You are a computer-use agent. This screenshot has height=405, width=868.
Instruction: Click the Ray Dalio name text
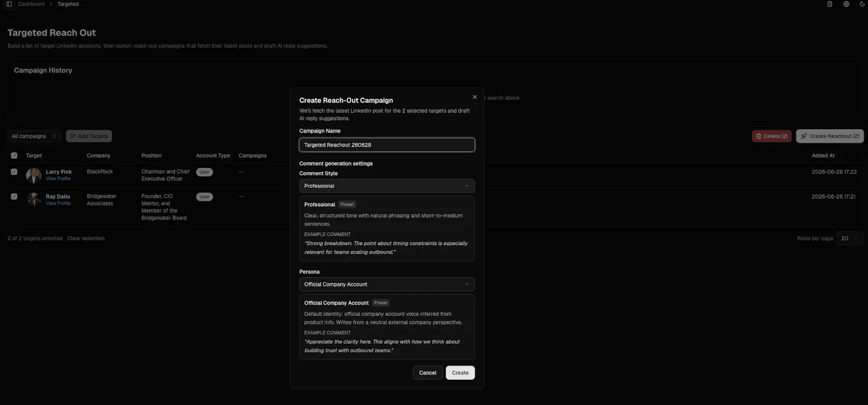[58, 197]
